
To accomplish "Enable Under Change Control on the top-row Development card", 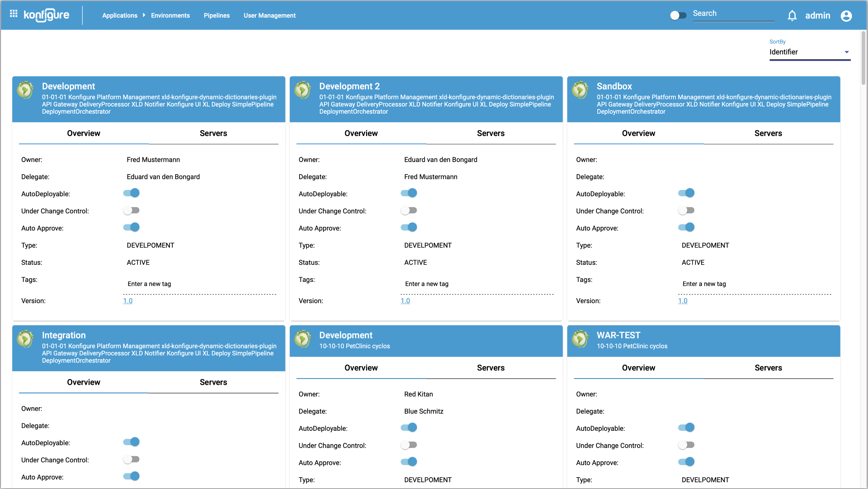I will click(x=131, y=210).
